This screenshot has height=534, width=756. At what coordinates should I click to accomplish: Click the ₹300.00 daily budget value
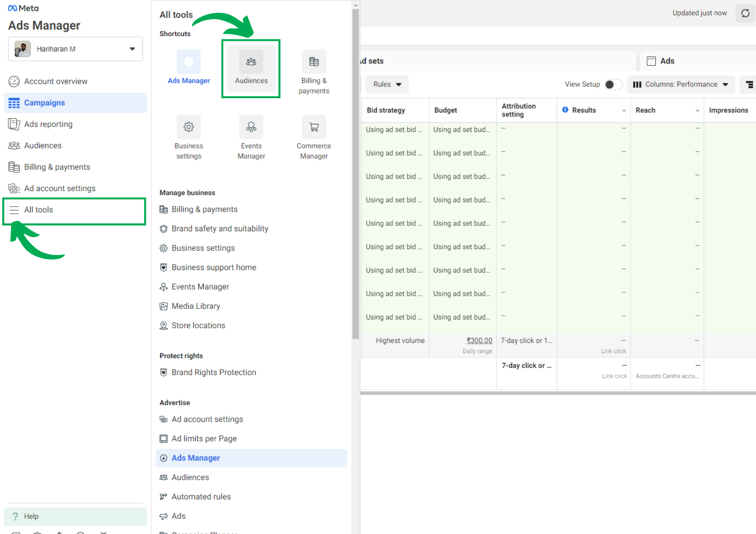pos(479,340)
